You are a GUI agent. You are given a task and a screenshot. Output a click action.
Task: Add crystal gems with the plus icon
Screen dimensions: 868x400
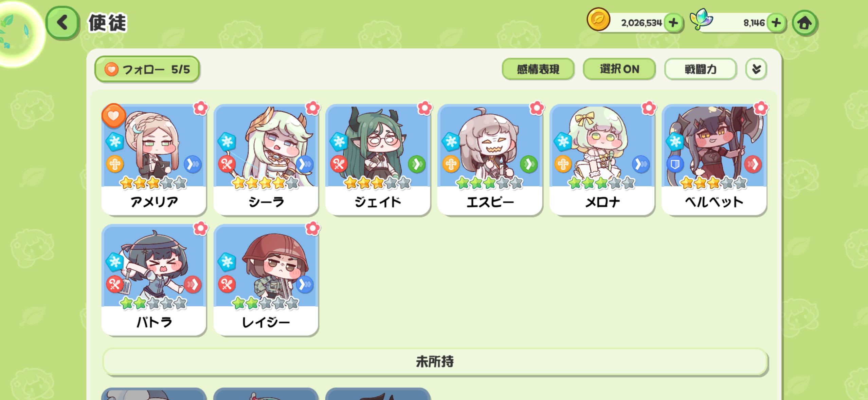[776, 23]
